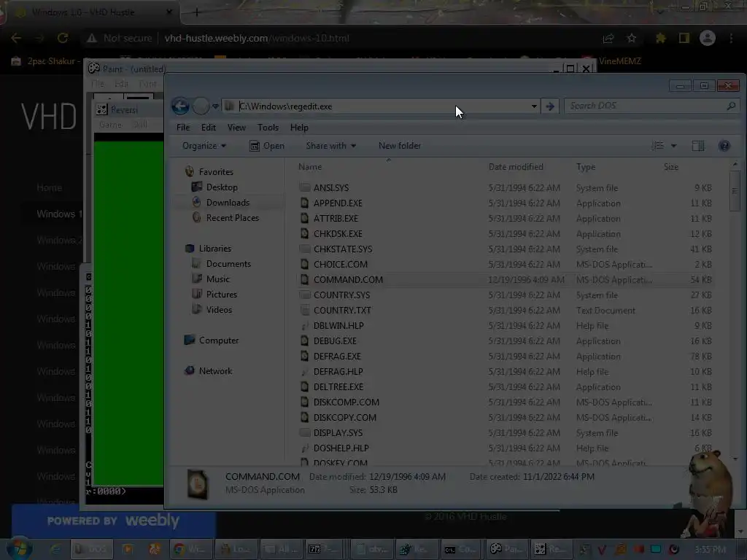Click the Open button in the Explorer toolbar
This screenshot has width=747, height=560.
(267, 146)
